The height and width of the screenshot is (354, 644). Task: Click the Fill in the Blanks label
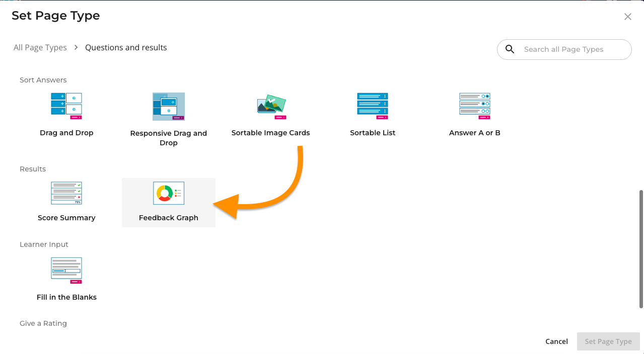(x=66, y=297)
